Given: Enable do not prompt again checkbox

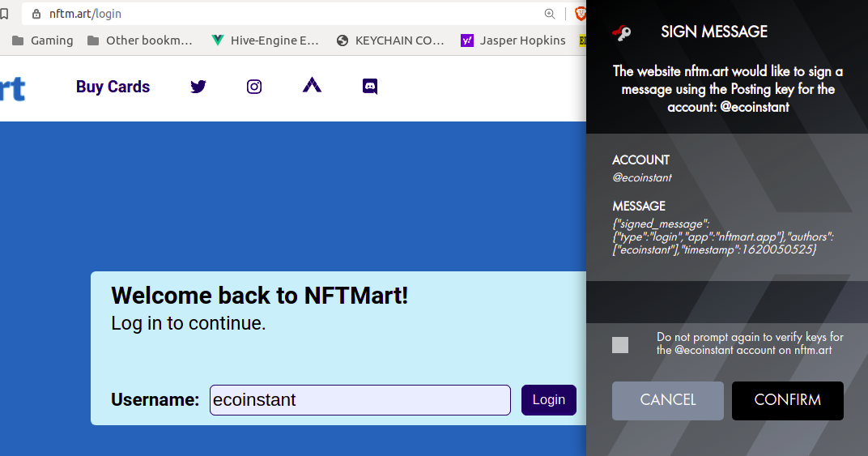Looking at the screenshot, I should tap(620, 344).
